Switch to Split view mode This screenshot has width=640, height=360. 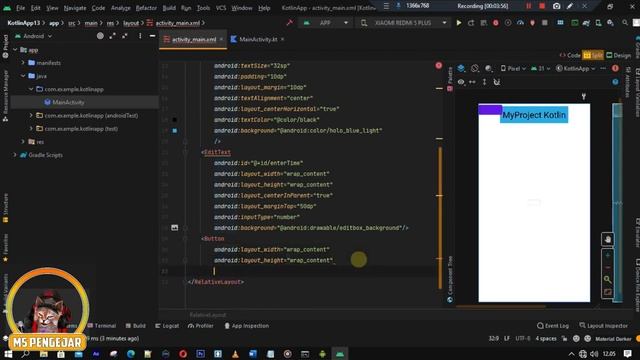593,55
